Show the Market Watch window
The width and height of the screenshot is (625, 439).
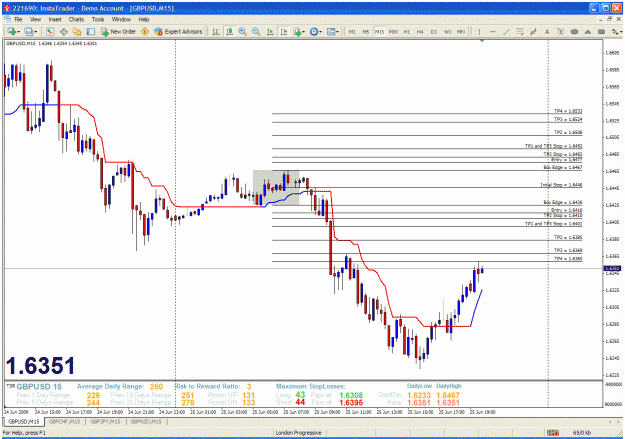click(49, 31)
